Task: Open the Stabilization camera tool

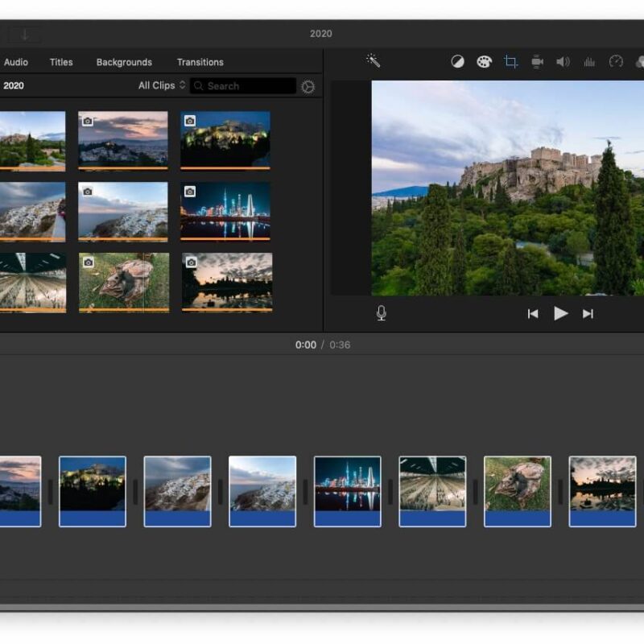Action: (x=537, y=62)
